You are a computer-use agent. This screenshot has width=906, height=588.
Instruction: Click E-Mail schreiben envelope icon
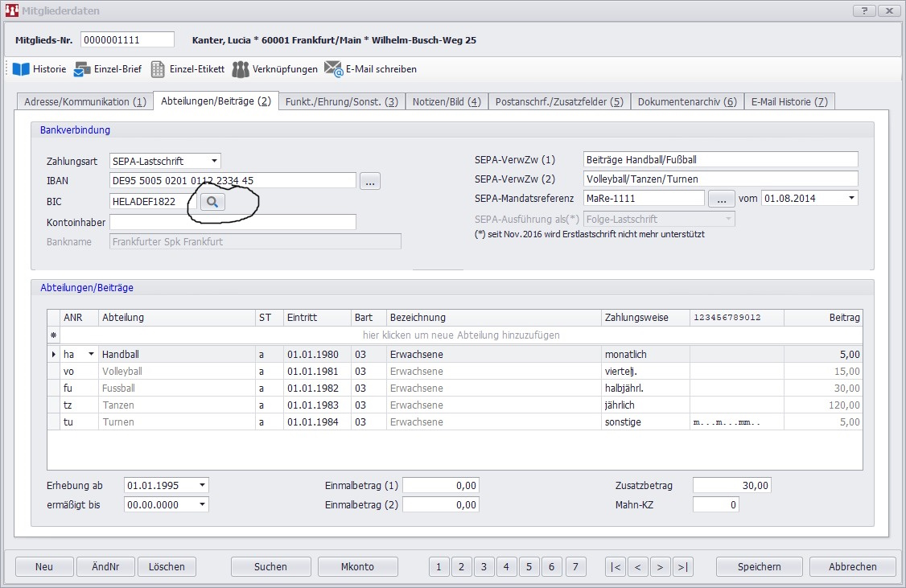tap(334, 69)
